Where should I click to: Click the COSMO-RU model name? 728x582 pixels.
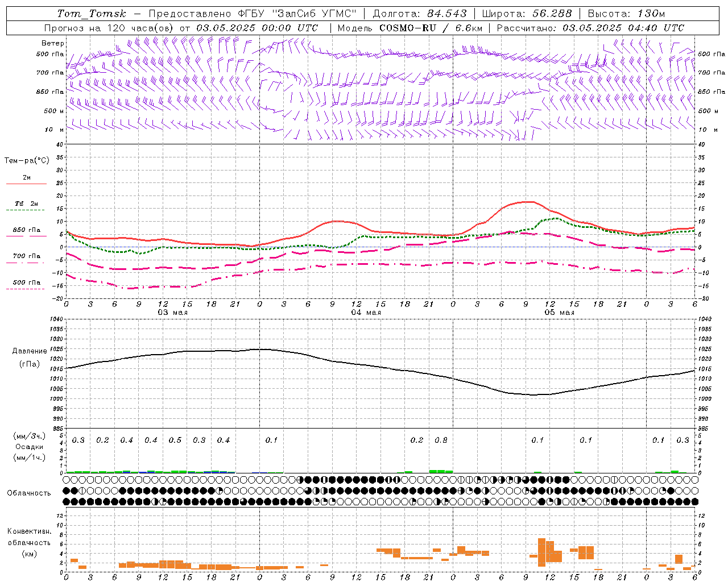click(x=408, y=27)
